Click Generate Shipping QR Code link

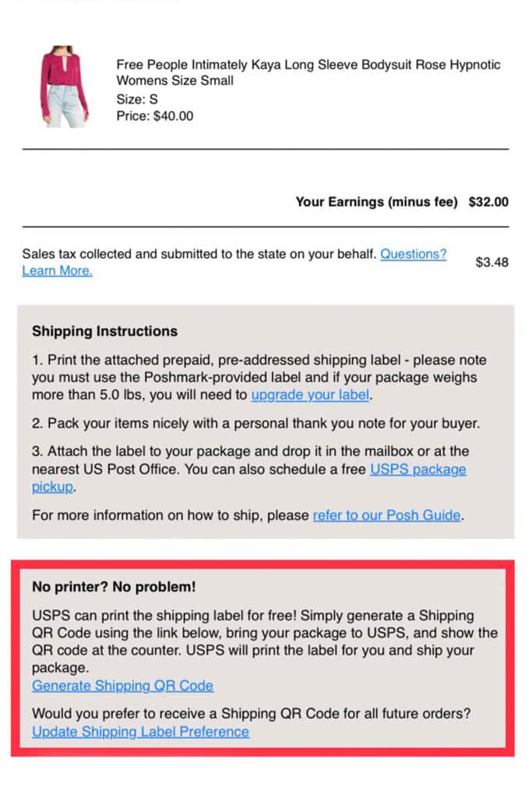click(x=122, y=686)
